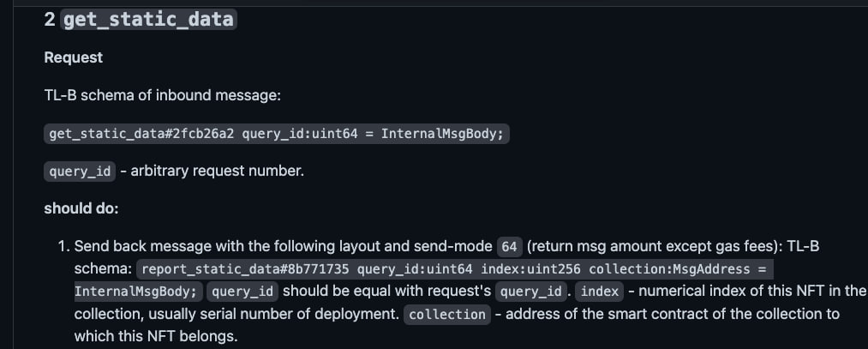Click the 'InternalMsgBody;' code on the wrapped line

139,292
